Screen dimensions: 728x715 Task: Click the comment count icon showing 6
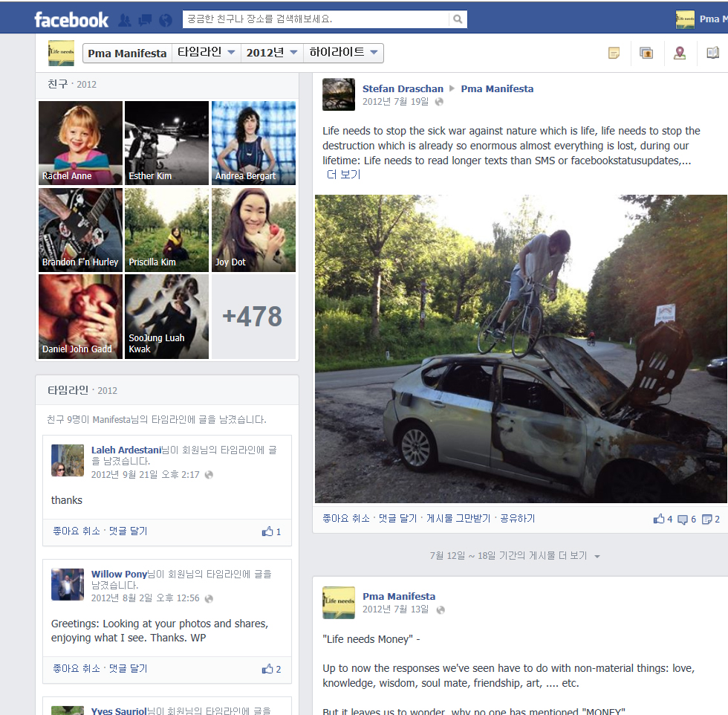coord(683,520)
